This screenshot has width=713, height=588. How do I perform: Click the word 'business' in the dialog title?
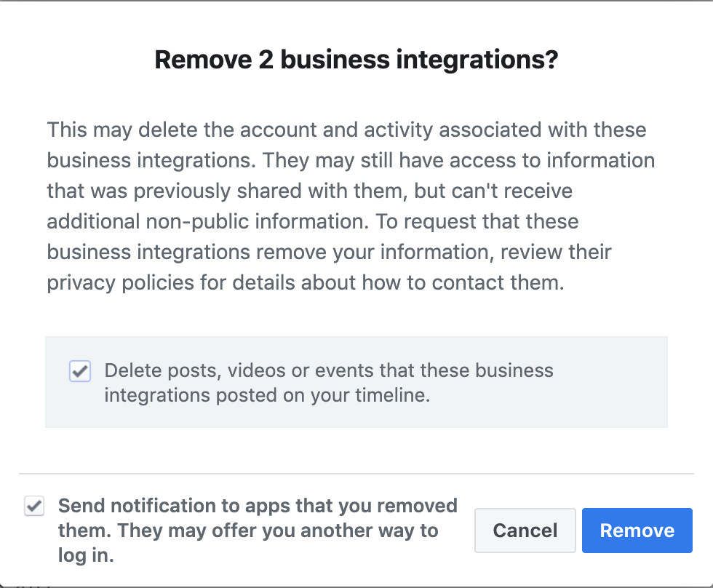335,60
